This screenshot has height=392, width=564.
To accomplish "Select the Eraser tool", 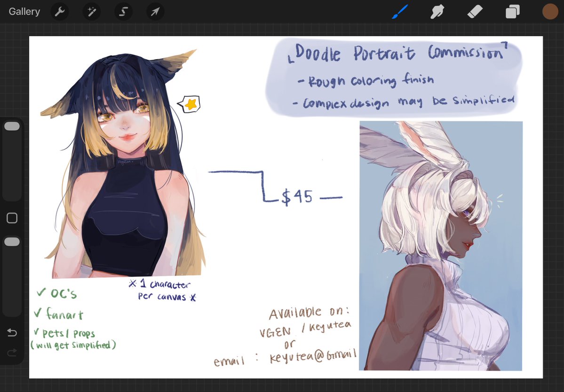I will point(475,11).
